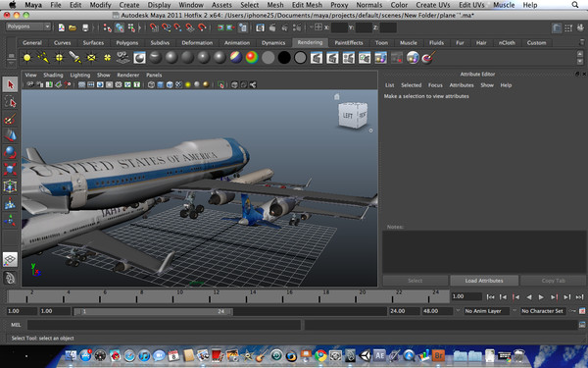Assign the Ramp Shader rainbow ball
Image resolution: width=588 pixels, height=368 pixels.
click(252, 58)
